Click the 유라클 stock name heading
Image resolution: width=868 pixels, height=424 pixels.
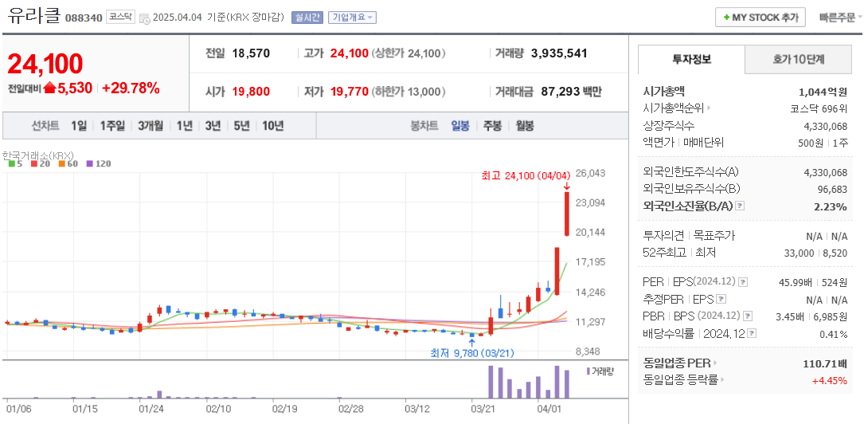[33, 16]
